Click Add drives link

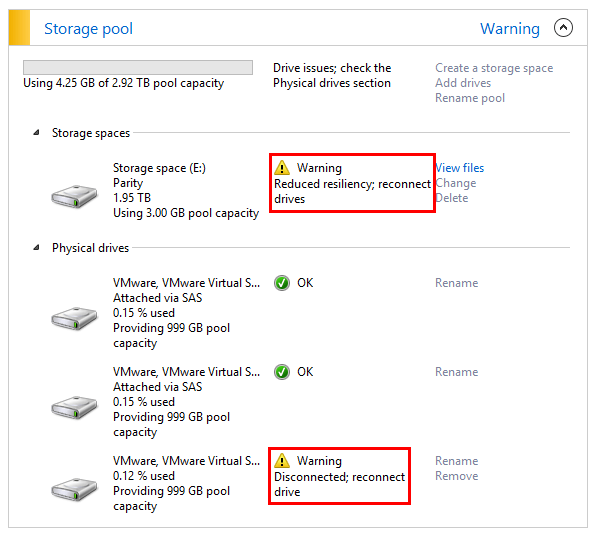463,83
